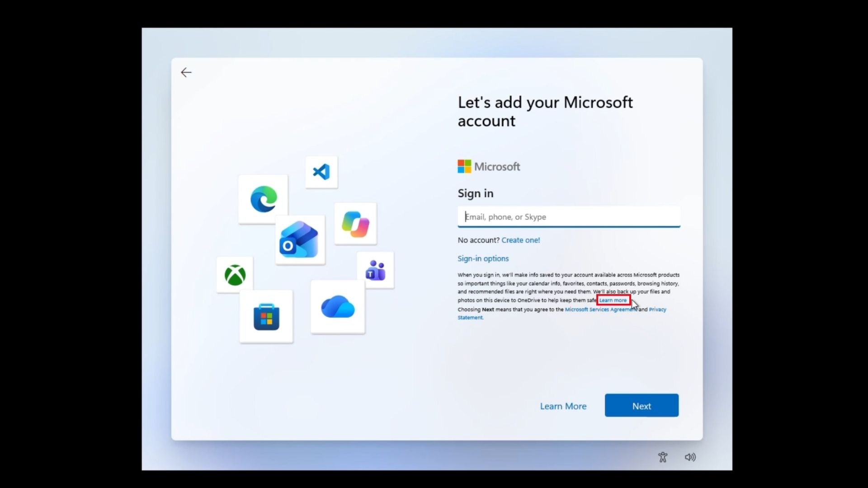
Task: Click the OneDrive cloud icon tile
Action: pos(338,307)
